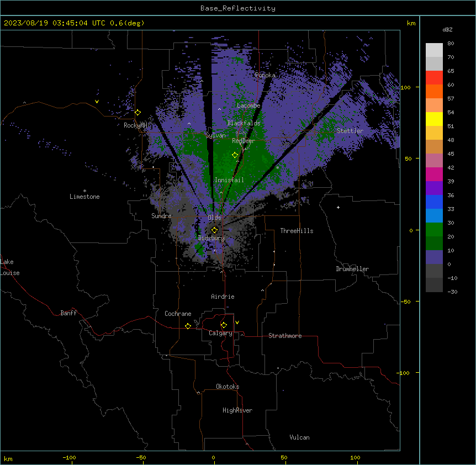476x465 pixels.
Task: Click the white plus marker north of Drumheller
Action: [338, 207]
